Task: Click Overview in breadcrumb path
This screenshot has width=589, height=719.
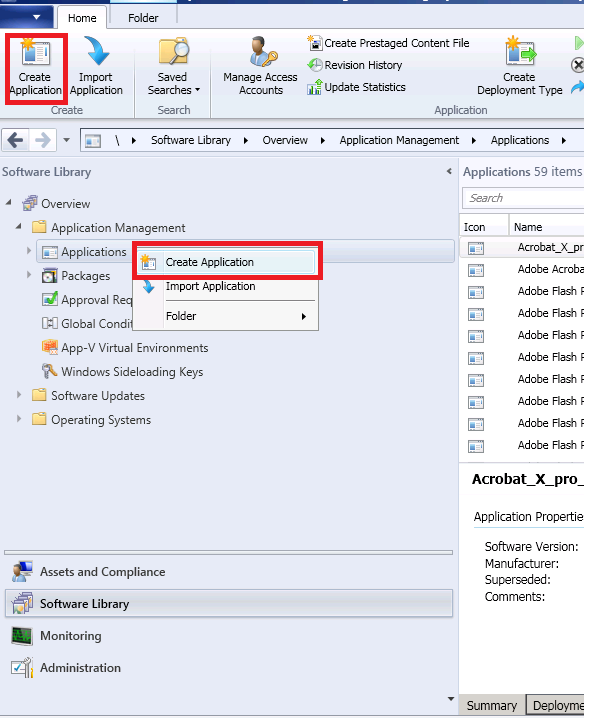Action: (285, 140)
